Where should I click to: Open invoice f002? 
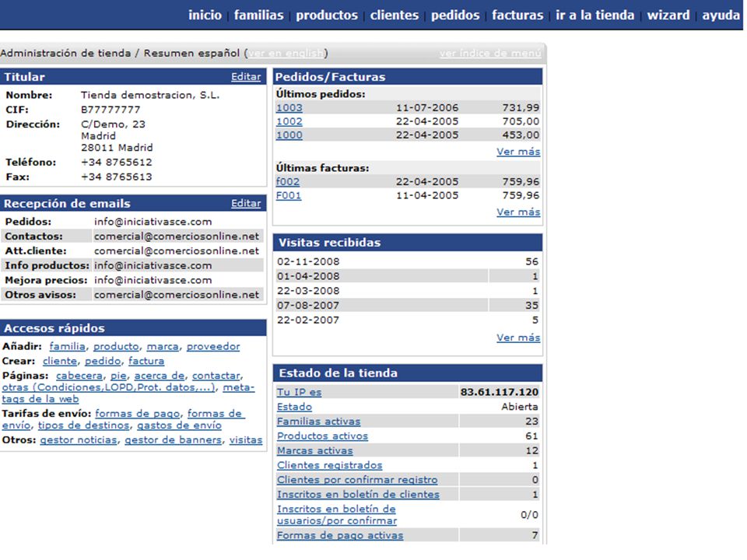288,181
